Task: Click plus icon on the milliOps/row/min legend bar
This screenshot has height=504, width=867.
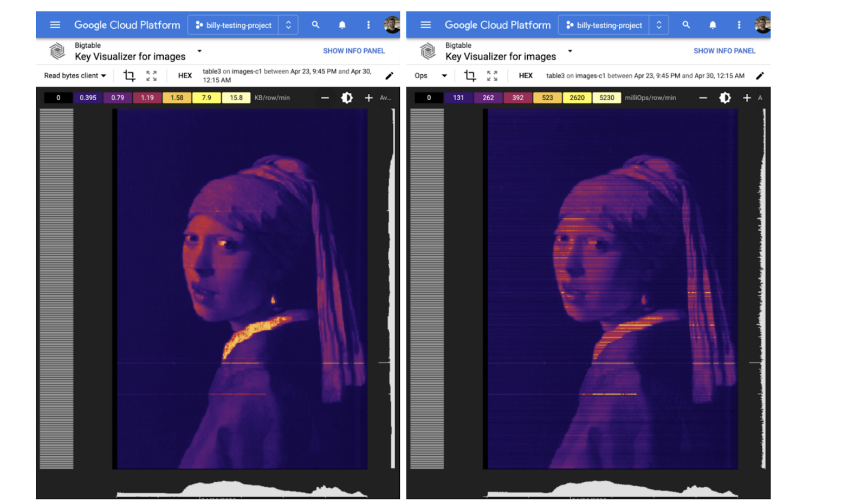Action: pyautogui.click(x=747, y=98)
